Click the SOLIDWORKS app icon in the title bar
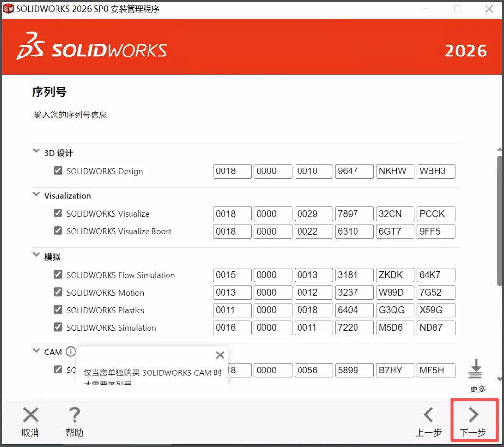The height and width of the screenshot is (447, 504). coord(8,9)
